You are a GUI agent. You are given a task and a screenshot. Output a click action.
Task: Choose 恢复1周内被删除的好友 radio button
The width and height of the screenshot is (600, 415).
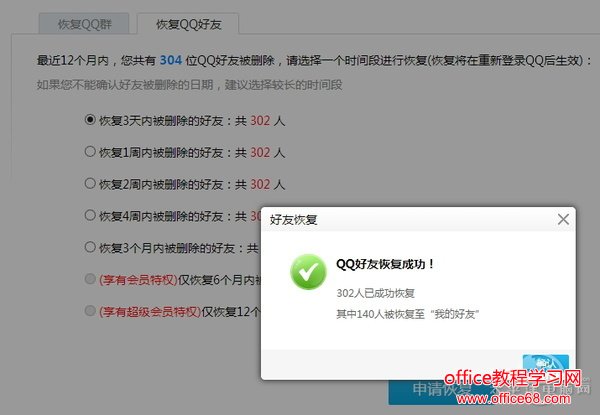(x=90, y=151)
